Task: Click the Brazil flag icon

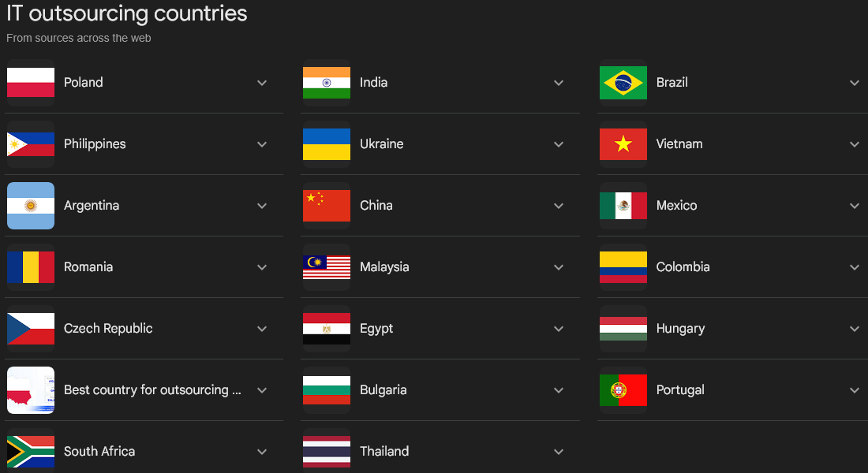Action: pos(623,83)
